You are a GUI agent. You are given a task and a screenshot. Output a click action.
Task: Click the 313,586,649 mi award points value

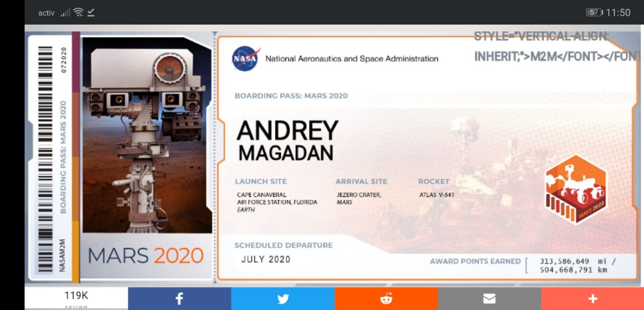(x=578, y=262)
